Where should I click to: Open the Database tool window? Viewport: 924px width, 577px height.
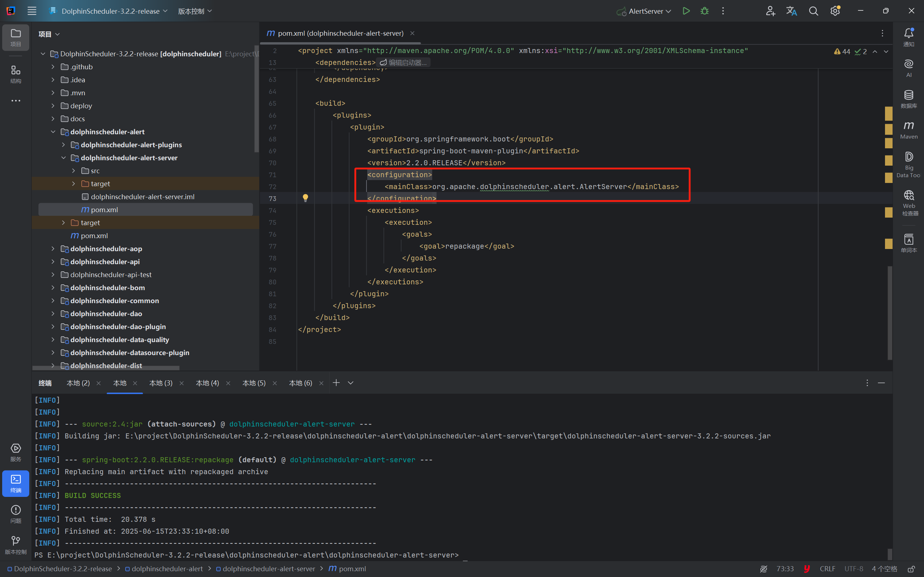point(908,99)
